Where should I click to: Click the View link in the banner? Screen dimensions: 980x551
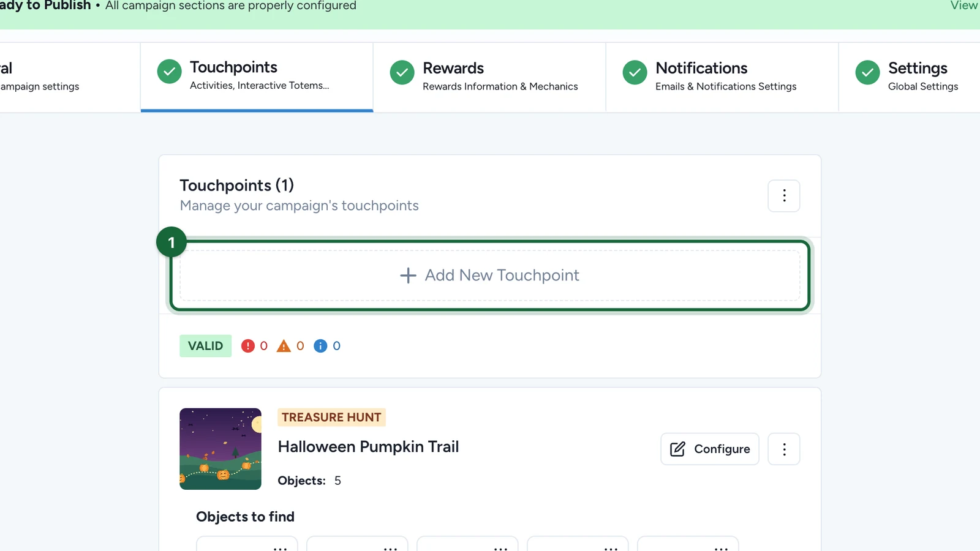click(964, 6)
